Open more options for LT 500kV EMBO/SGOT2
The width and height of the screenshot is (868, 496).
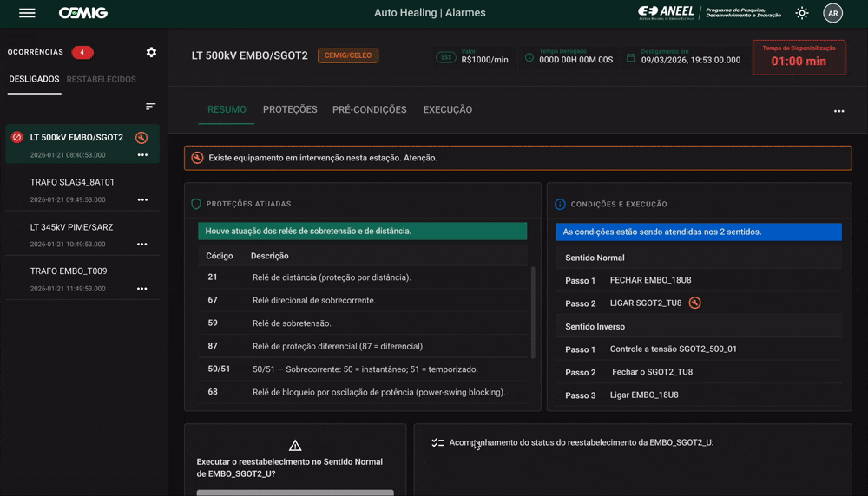click(x=142, y=155)
